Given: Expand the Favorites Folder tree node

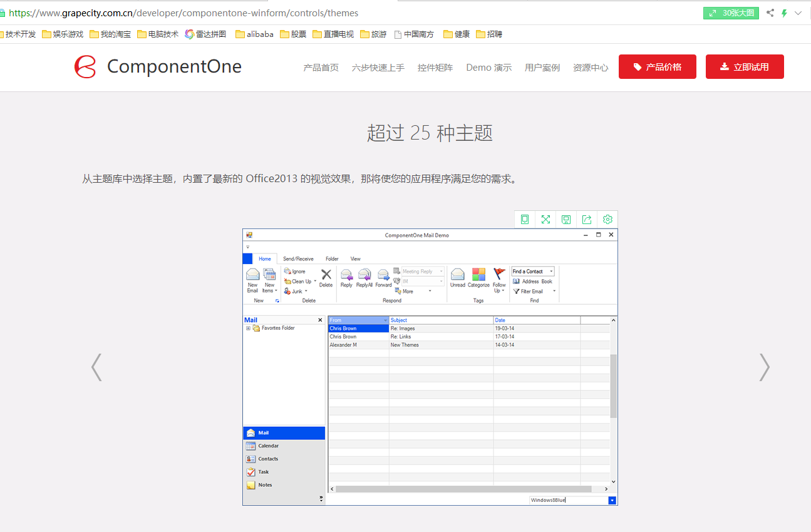Looking at the screenshot, I should click(x=248, y=328).
